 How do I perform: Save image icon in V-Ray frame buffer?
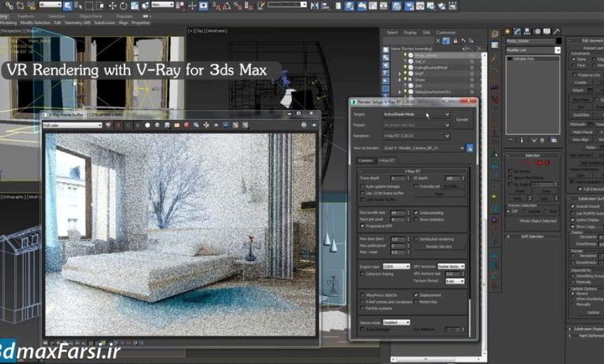pyautogui.click(x=166, y=125)
